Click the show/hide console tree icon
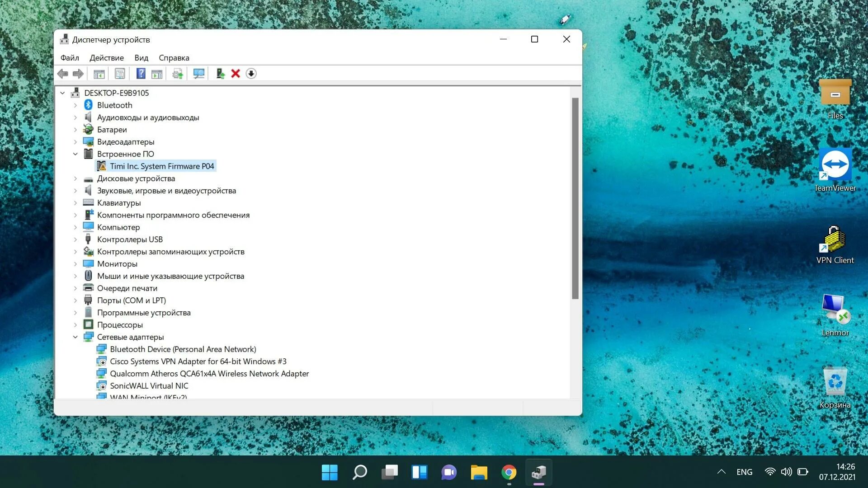 click(99, 74)
